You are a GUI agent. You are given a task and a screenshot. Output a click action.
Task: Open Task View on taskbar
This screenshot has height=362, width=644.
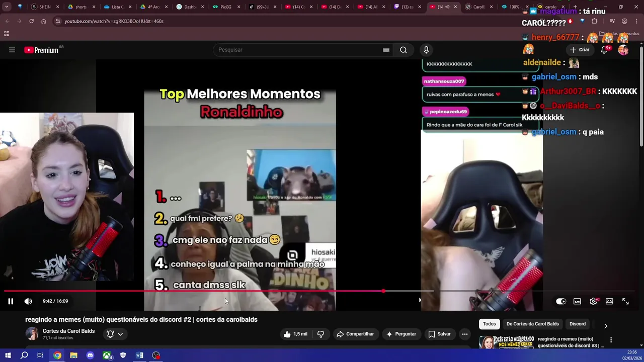(x=40, y=355)
